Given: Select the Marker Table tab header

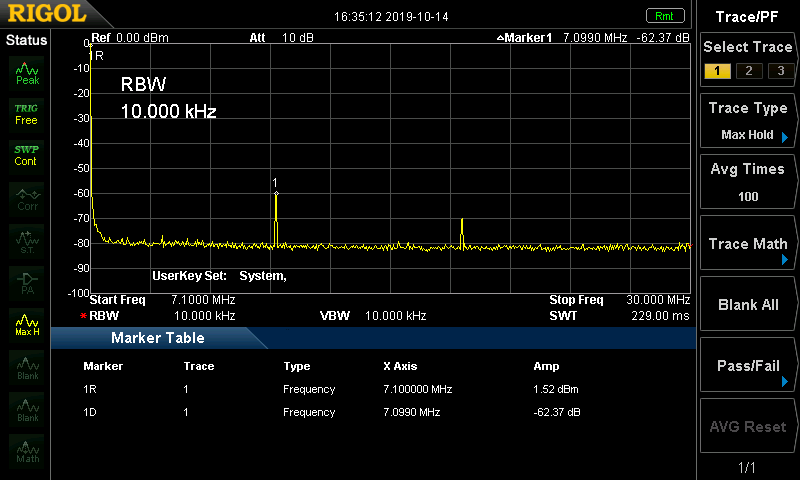Looking at the screenshot, I should pos(157,338).
